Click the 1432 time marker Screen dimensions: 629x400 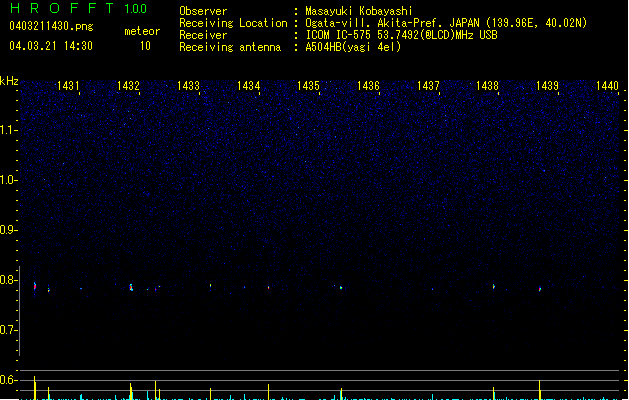click(x=128, y=86)
